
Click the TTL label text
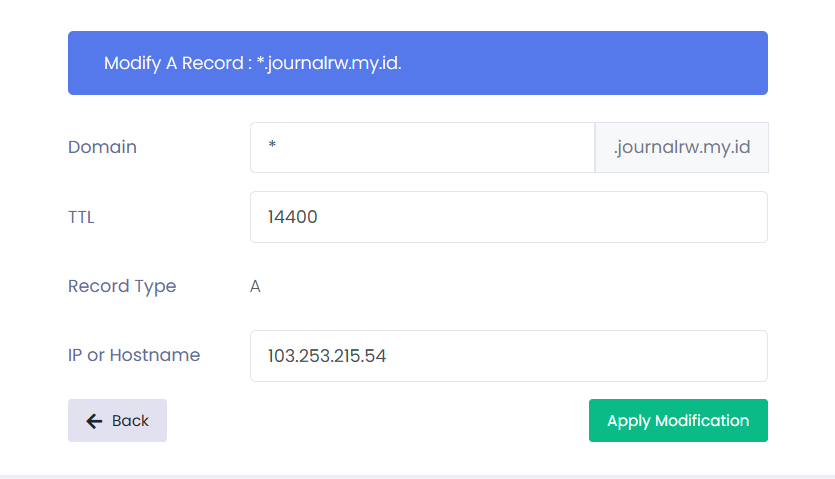81,217
